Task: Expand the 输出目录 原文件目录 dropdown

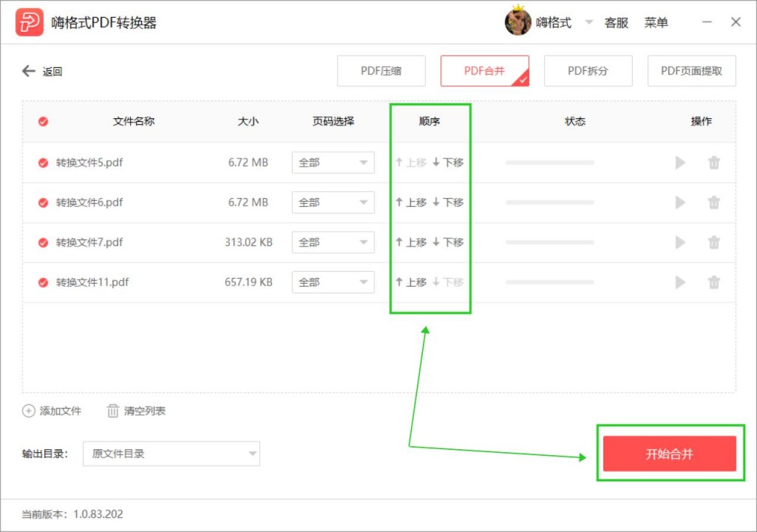Action: pos(172,454)
